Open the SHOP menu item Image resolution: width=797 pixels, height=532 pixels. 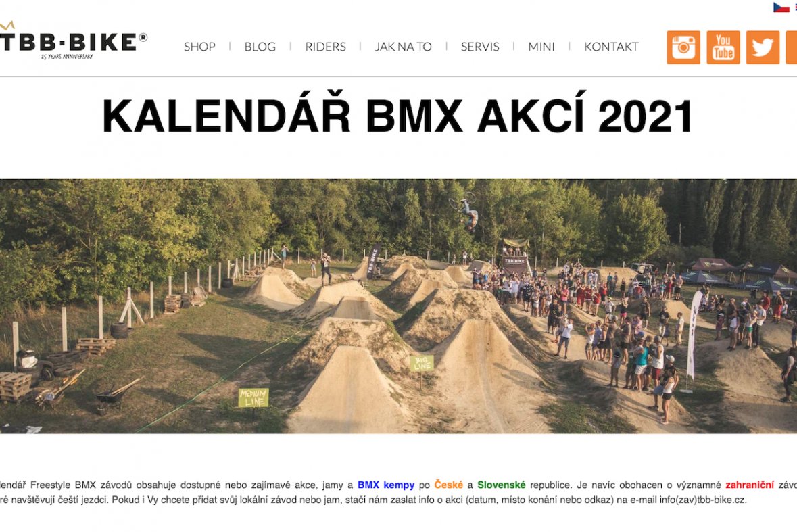point(199,47)
